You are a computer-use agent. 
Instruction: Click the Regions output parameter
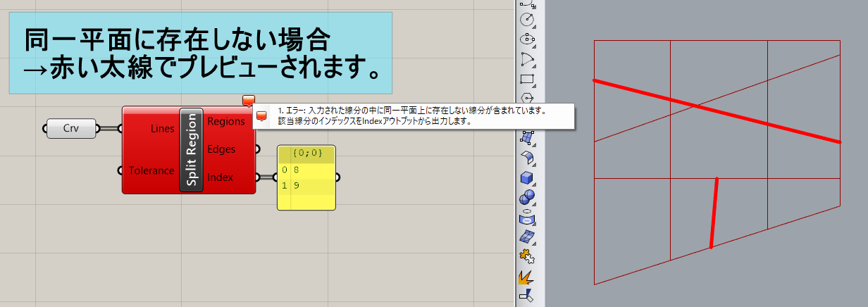point(225,122)
